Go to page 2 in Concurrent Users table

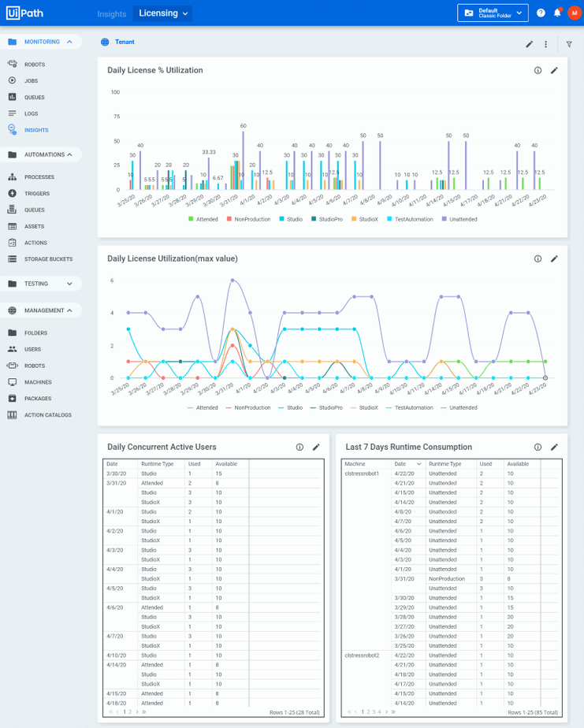click(130, 711)
